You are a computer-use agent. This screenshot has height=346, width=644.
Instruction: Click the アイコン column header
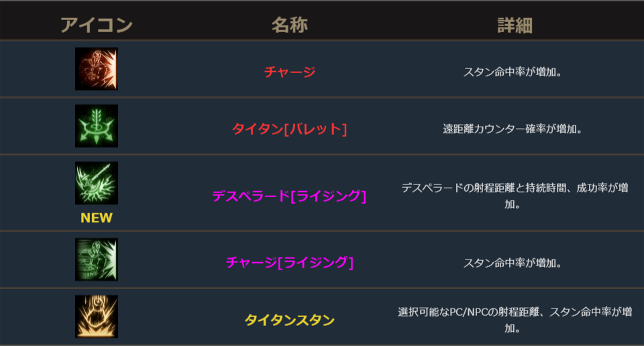tap(96, 25)
